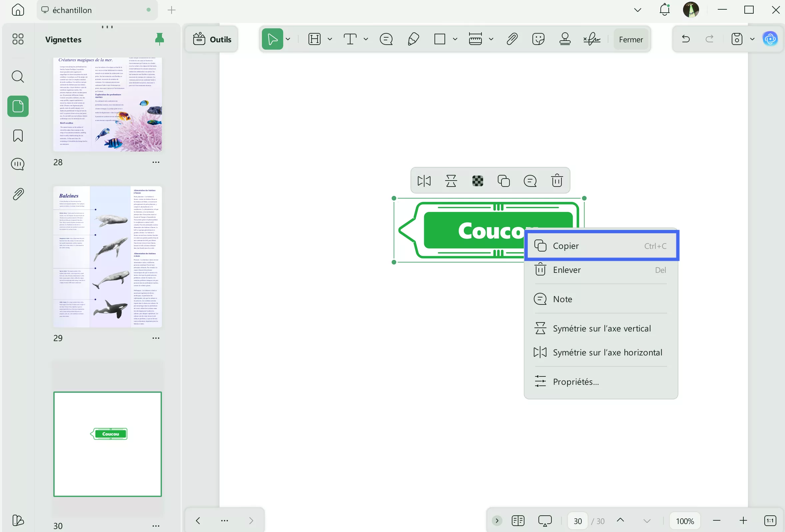This screenshot has width=785, height=532.
Task: Expand the save button dropdown
Action: [x=752, y=39]
